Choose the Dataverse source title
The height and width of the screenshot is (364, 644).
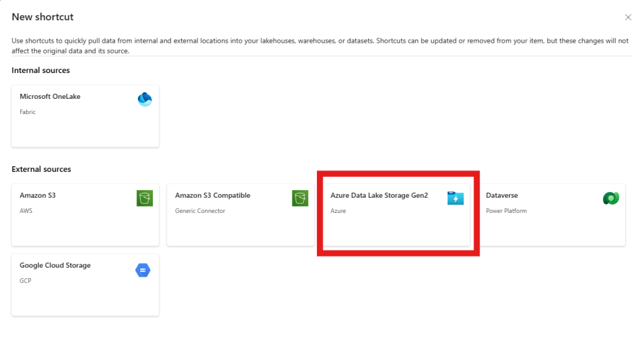(502, 195)
